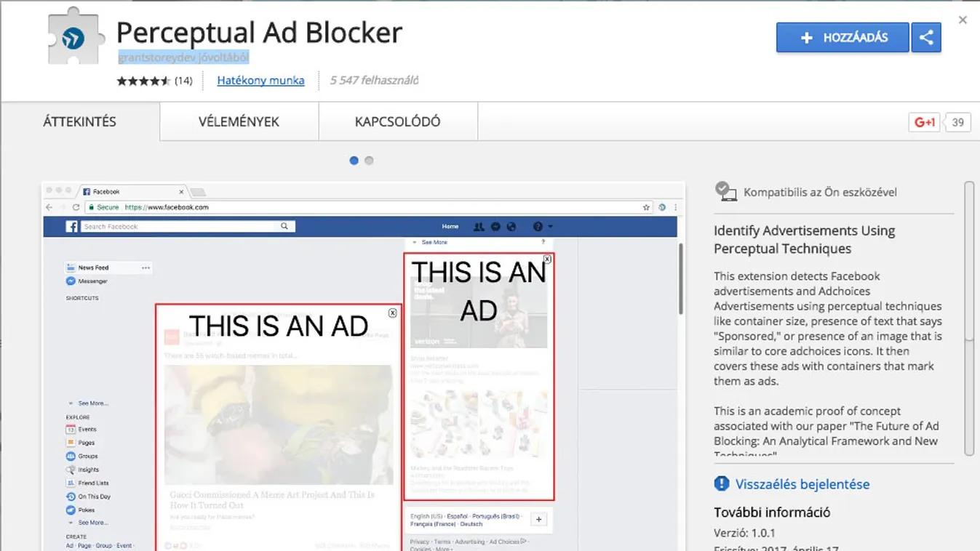Click the Facebook screenshot preview image

tap(363, 366)
